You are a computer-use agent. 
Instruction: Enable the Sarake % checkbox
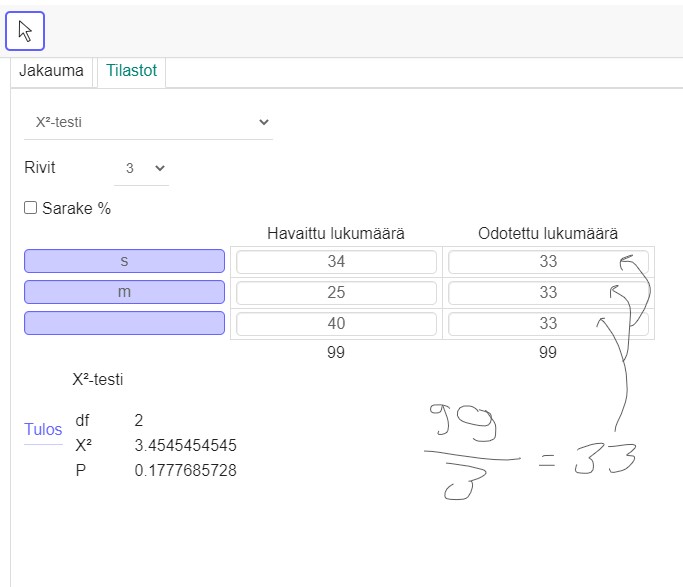pyautogui.click(x=31, y=208)
